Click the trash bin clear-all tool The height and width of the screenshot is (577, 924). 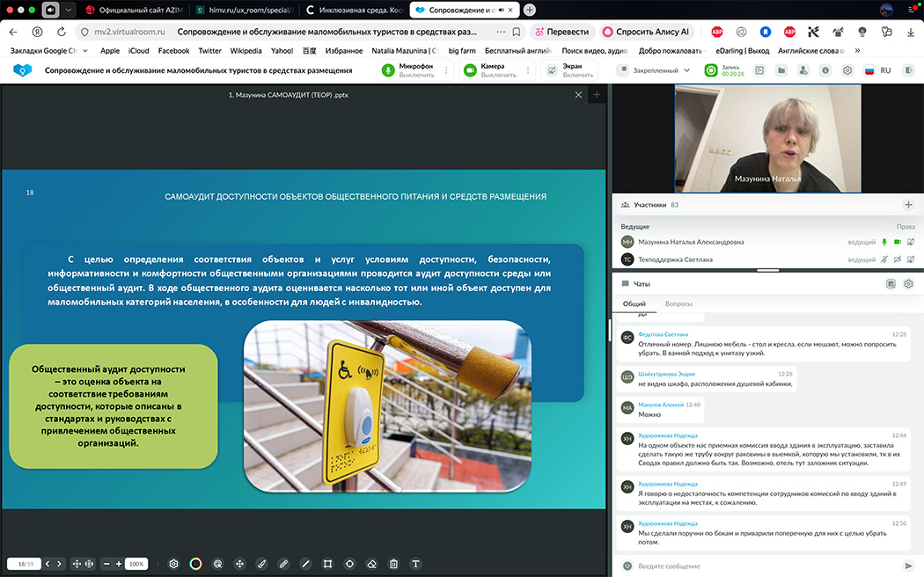coord(393,564)
